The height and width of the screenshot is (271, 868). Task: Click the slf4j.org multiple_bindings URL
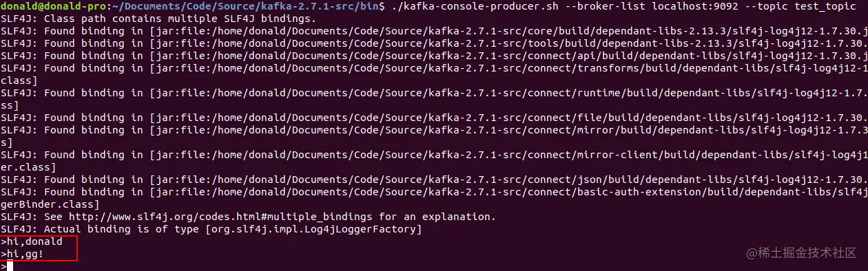click(205, 217)
